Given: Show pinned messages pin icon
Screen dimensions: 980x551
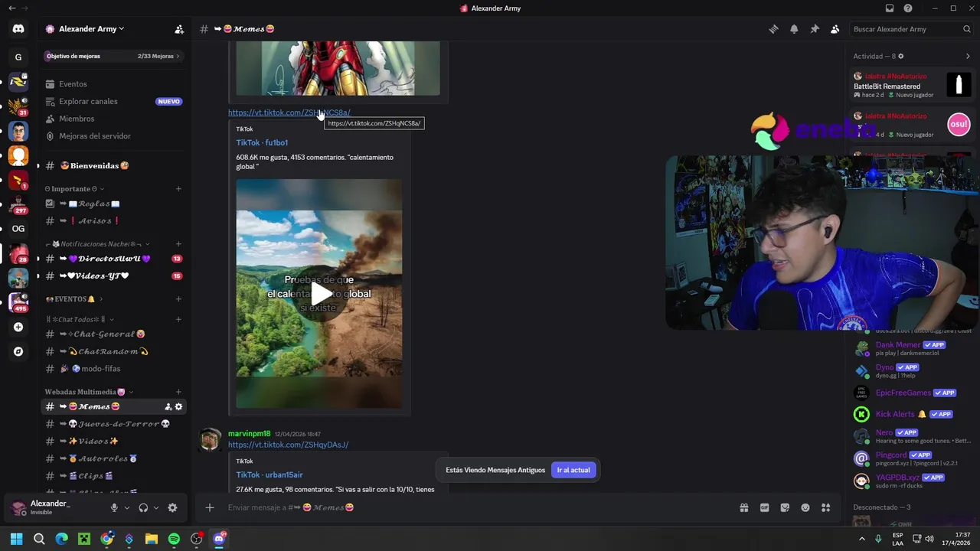Looking at the screenshot, I should 815,29.
